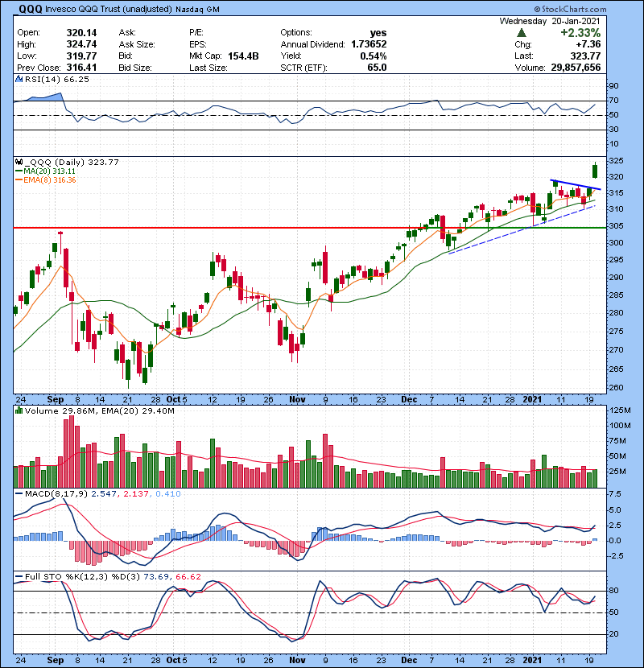644x668 pixels.
Task: Click the Yield value 0.54%
Action: click(x=374, y=56)
